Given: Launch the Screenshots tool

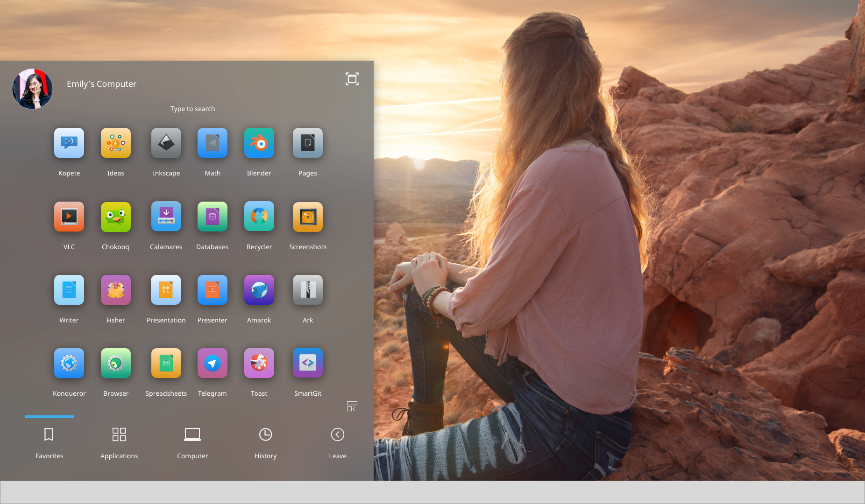Looking at the screenshot, I should (307, 217).
